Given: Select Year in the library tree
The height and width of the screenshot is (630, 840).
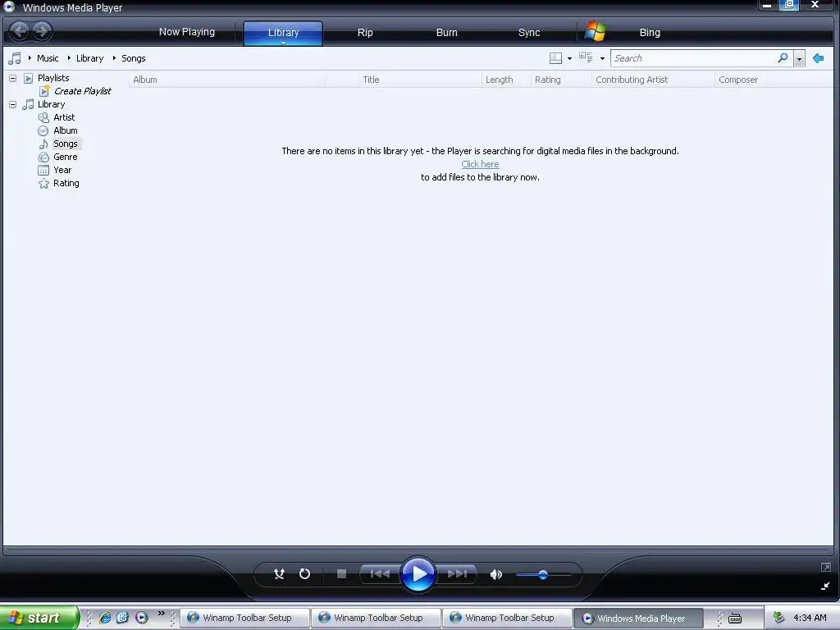Looking at the screenshot, I should [62, 170].
